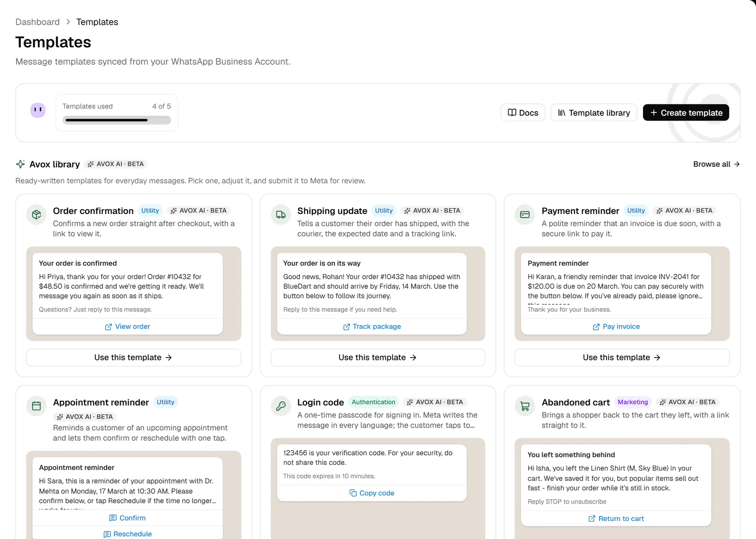The image size is (756, 539).
Task: Click the purple face avatar icon
Action: (38, 110)
